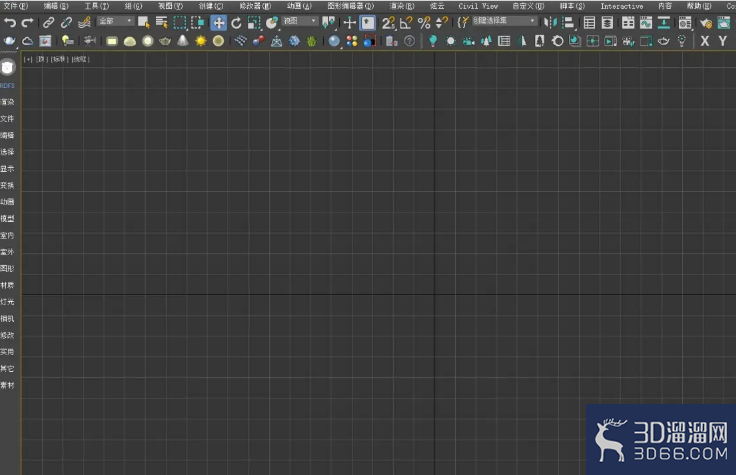Click the Align tool icon
Viewport: 736px width, 475px height.
[568, 23]
